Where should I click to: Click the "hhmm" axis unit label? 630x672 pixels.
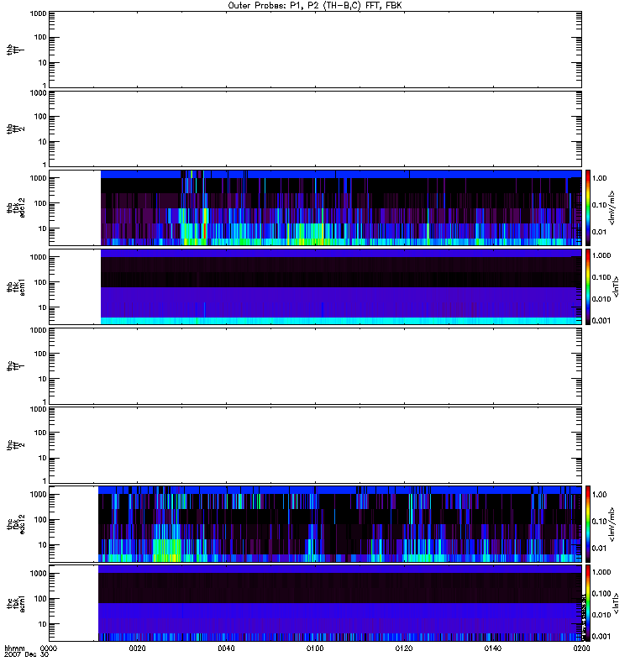[14, 648]
